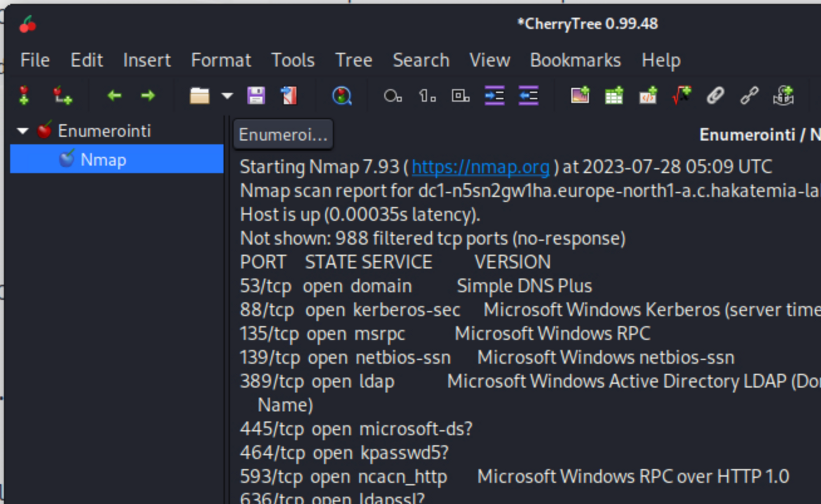Set bulleted list formatting icon
Image resolution: width=821 pixels, height=504 pixels.
[x=393, y=96]
